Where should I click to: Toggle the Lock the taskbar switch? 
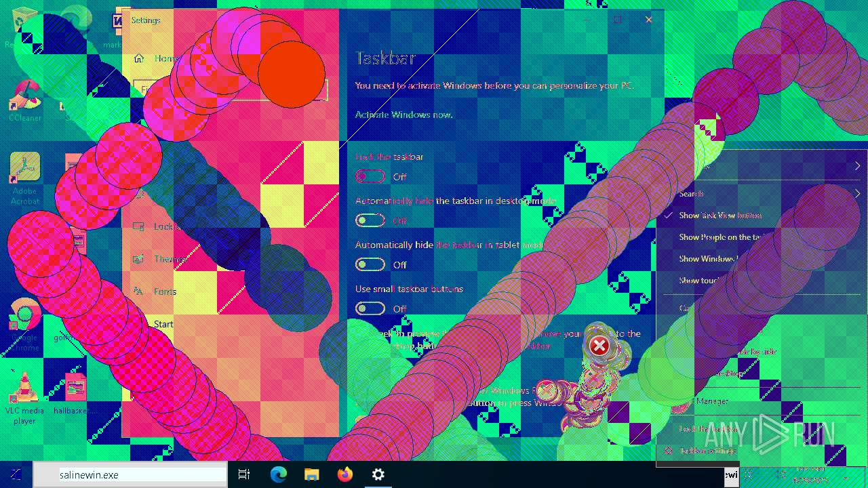click(x=370, y=176)
